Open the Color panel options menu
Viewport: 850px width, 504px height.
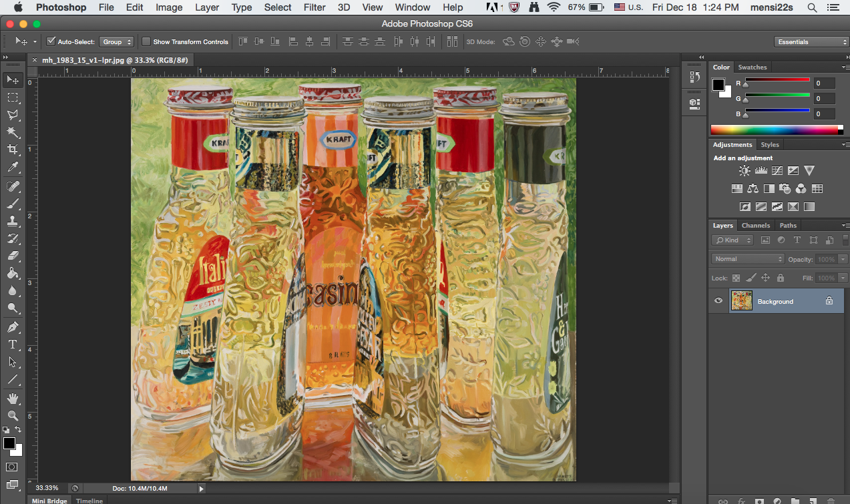tap(845, 67)
